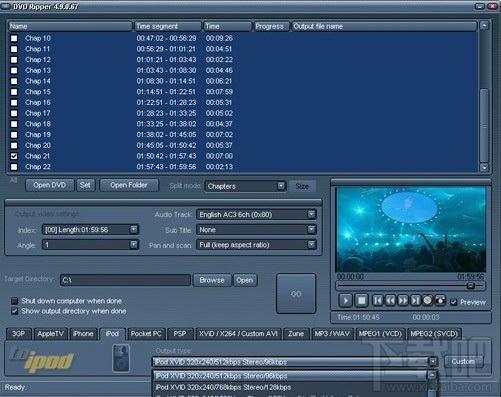Click the Open Folder button

(129, 185)
